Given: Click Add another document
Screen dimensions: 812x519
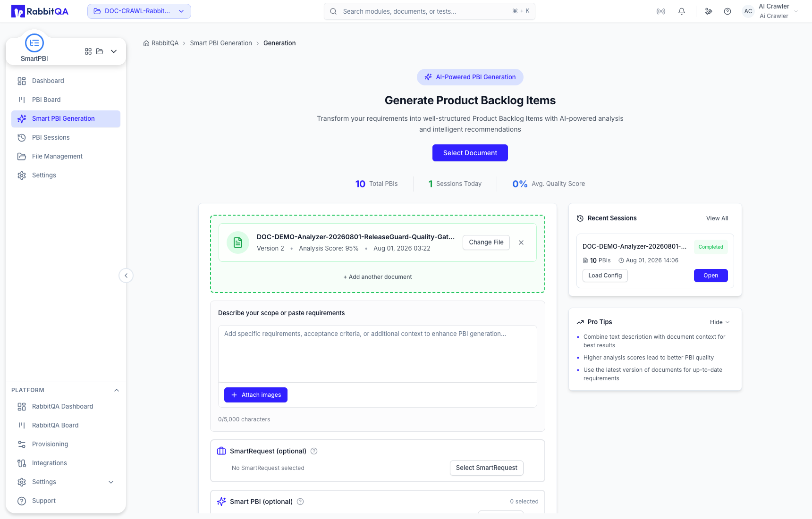Looking at the screenshot, I should pyautogui.click(x=378, y=277).
